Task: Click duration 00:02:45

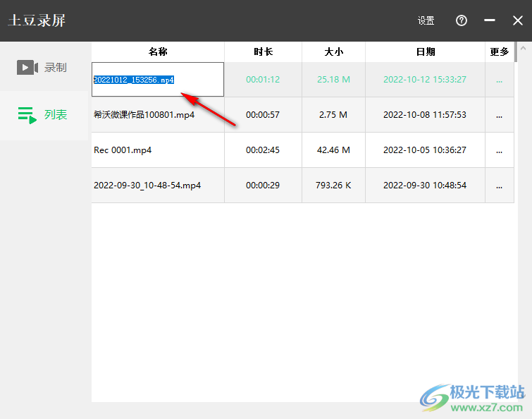Action: 263,150
